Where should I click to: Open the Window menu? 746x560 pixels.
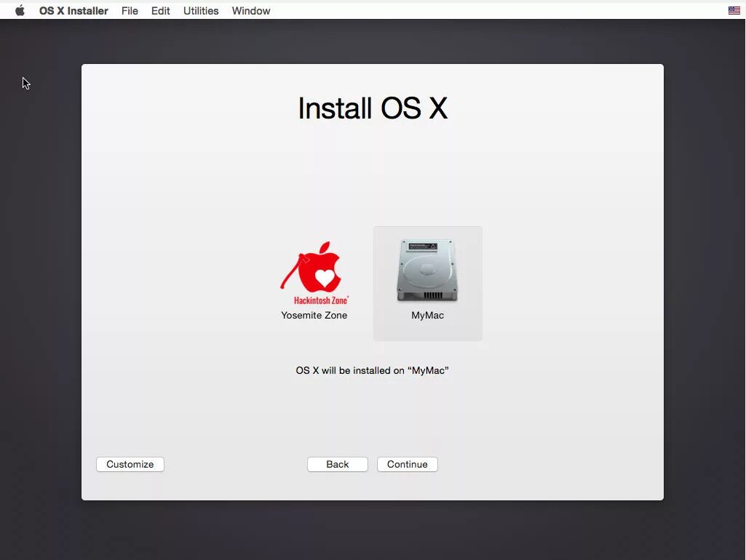250,10
